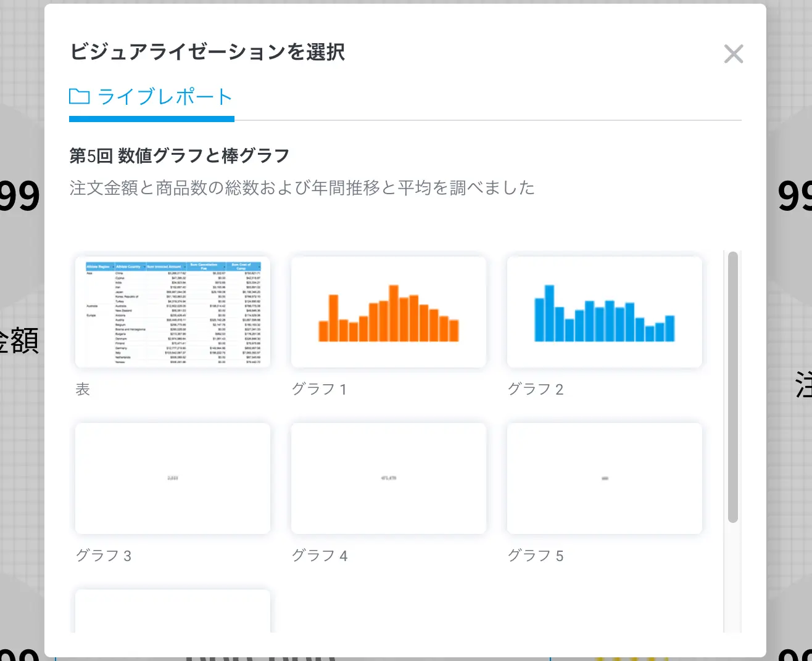Screen dimensions: 812x661
Task: Choose the orange bar chart thumbnail
Action: point(389,312)
